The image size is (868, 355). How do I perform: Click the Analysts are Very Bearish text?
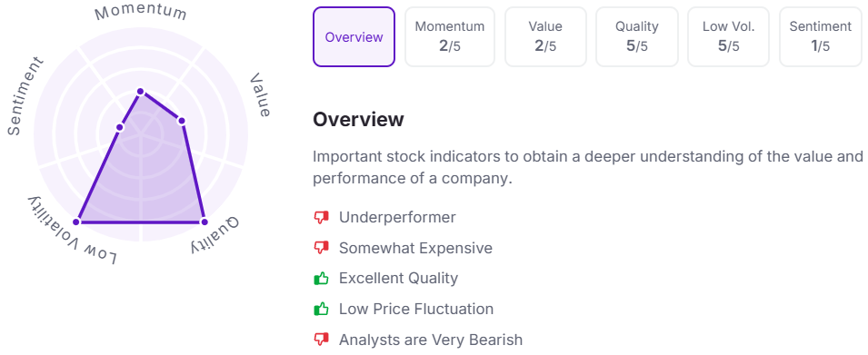click(431, 339)
